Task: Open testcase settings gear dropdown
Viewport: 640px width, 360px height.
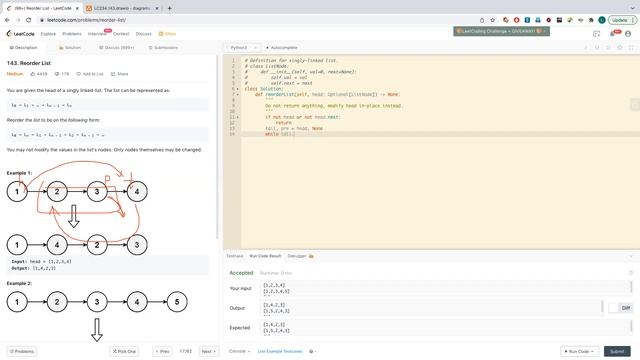Action: pyautogui.click(x=312, y=351)
